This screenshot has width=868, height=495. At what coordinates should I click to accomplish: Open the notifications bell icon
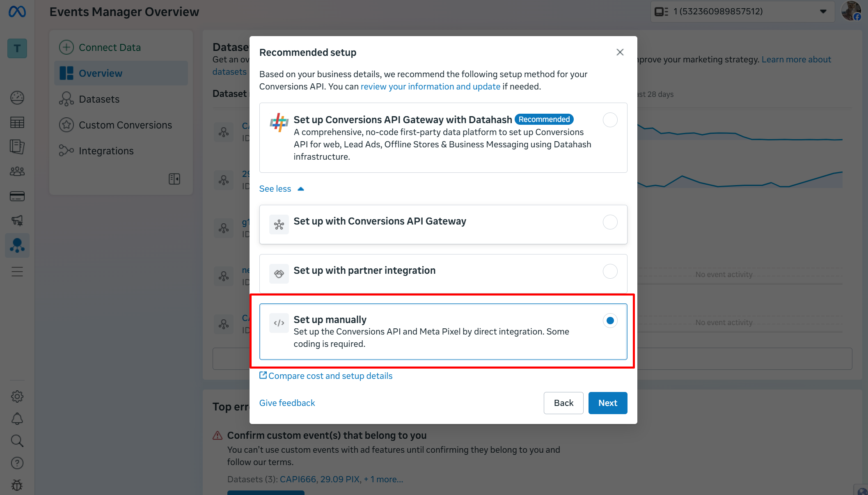[x=17, y=419]
